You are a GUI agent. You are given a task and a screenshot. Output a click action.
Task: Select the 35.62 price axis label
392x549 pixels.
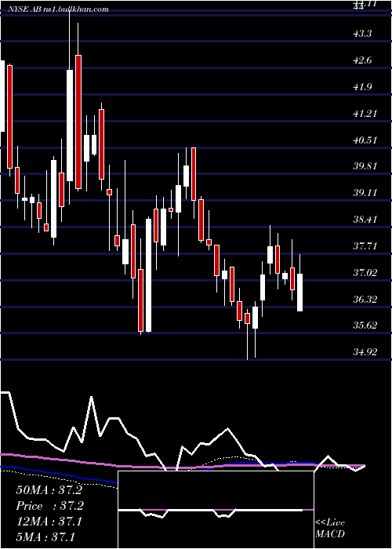pyautogui.click(x=365, y=325)
